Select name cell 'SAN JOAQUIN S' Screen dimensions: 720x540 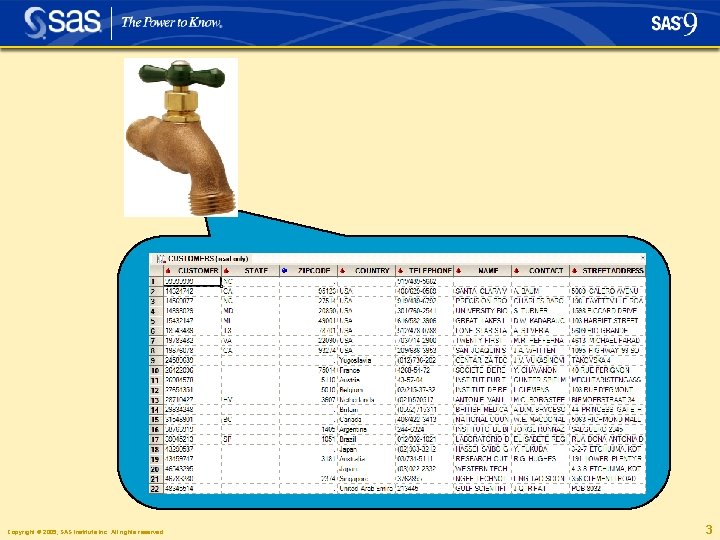tap(482, 350)
